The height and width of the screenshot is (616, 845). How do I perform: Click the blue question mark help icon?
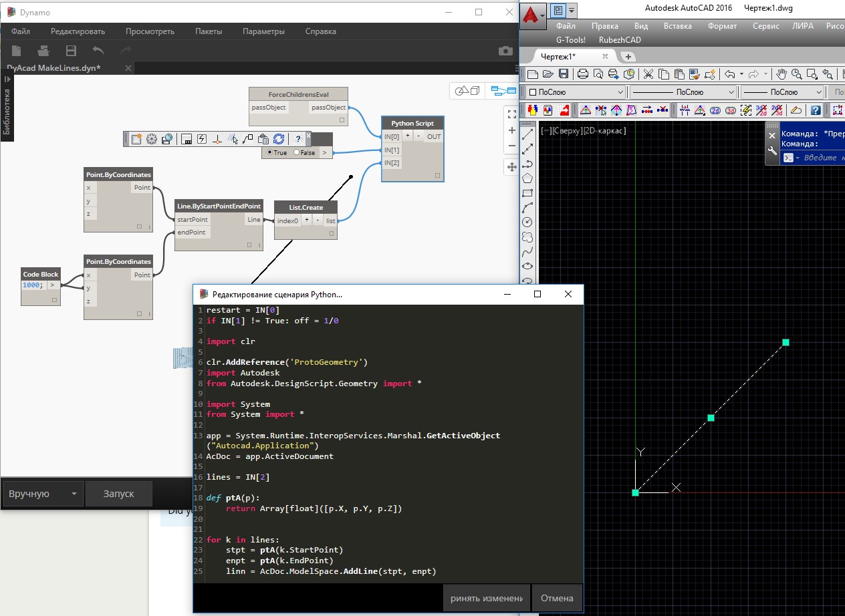[815, 110]
